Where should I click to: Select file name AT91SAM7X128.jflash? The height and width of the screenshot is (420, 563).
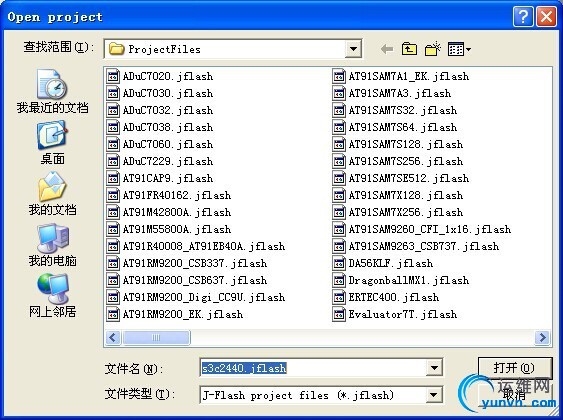406,195
